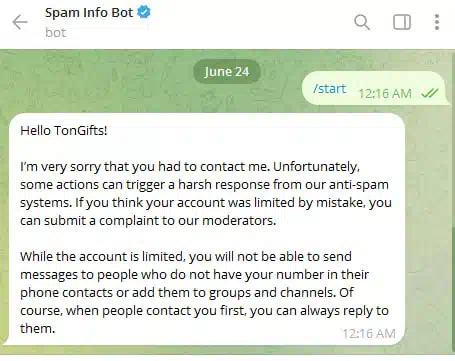The image size is (455, 361).
Task: Click the verified badge next to Spam Info Bot
Action: pos(144,12)
